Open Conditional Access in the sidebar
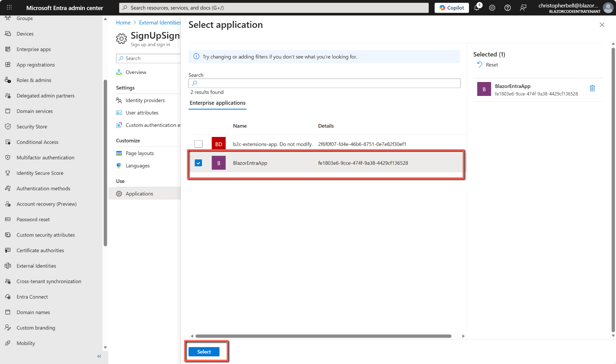This screenshot has height=364, width=616. [x=37, y=142]
